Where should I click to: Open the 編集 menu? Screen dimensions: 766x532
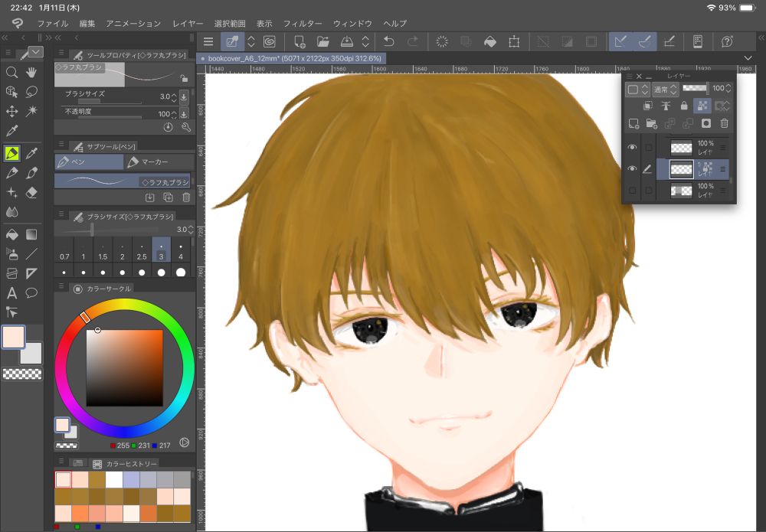pyautogui.click(x=87, y=24)
